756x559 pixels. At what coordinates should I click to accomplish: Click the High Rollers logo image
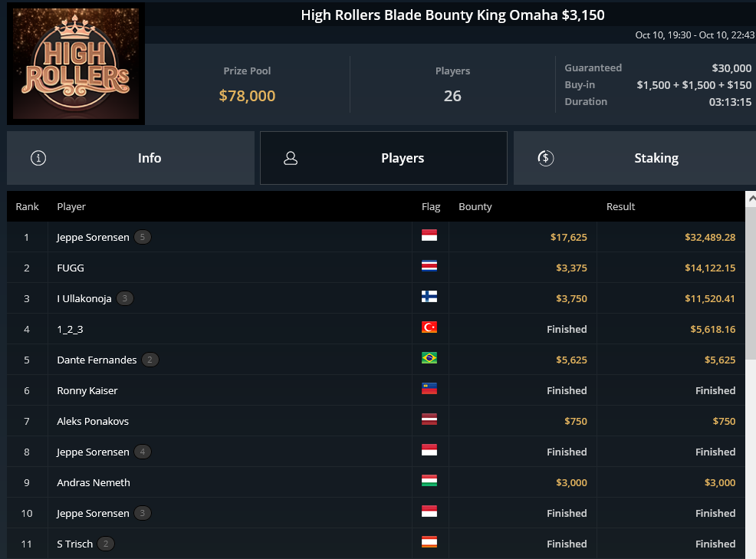click(76, 63)
